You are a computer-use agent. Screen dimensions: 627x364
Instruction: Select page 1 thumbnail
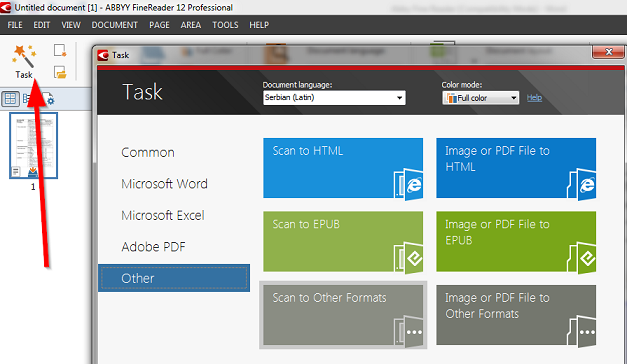pos(34,146)
